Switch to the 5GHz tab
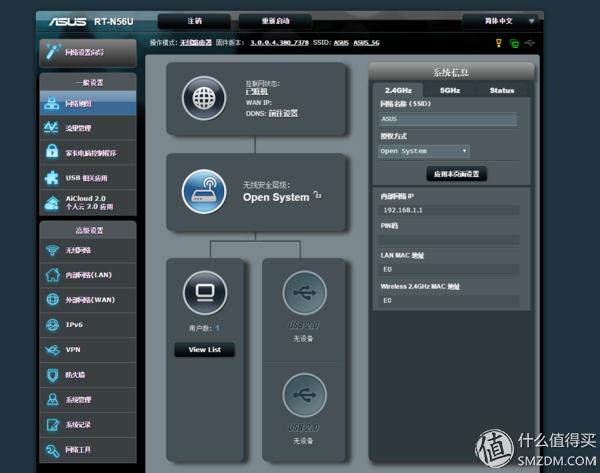 click(450, 90)
